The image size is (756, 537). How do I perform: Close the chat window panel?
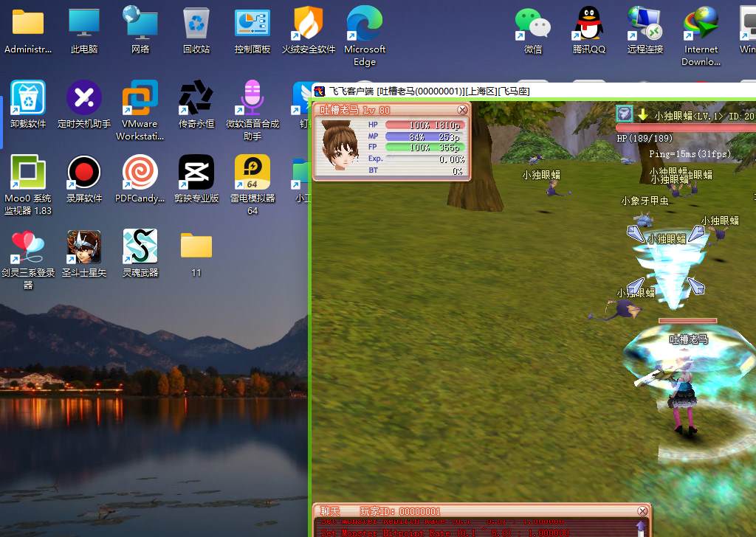click(642, 511)
